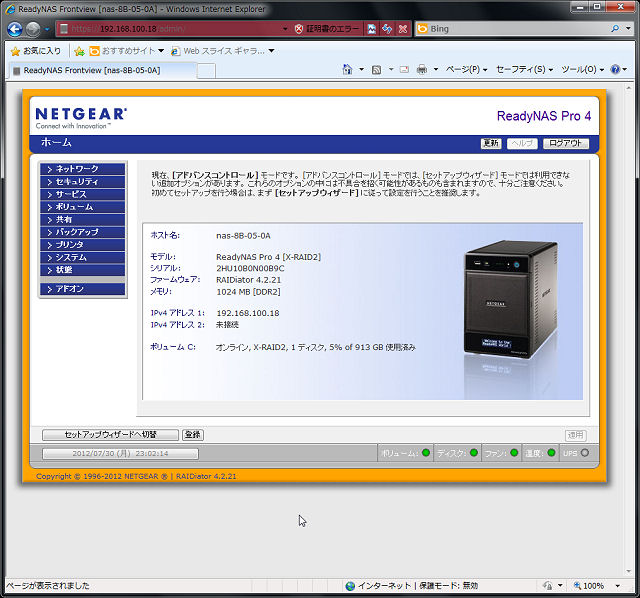Click the add to favorites bar star icon
Viewport: 640px width, 598px height.
(x=79, y=51)
